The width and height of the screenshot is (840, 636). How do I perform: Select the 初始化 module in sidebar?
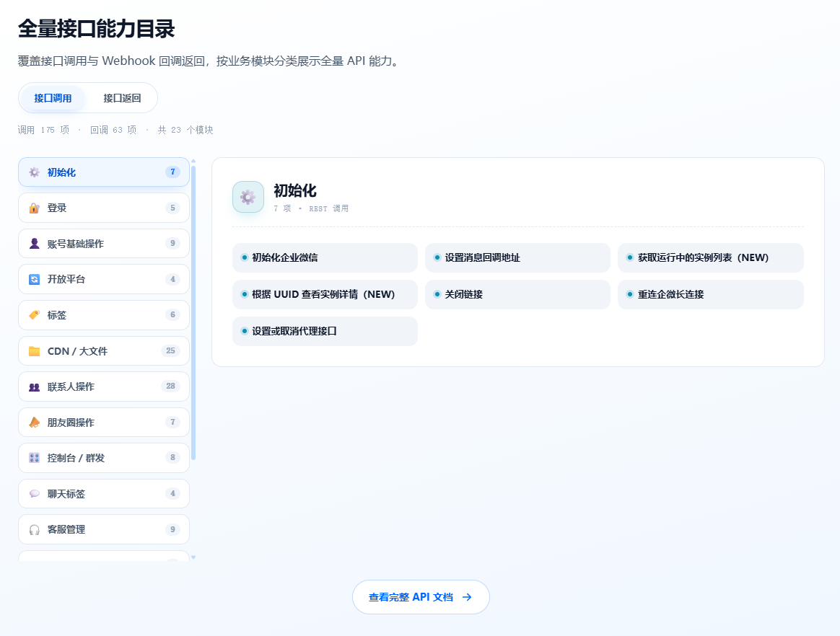click(x=104, y=172)
